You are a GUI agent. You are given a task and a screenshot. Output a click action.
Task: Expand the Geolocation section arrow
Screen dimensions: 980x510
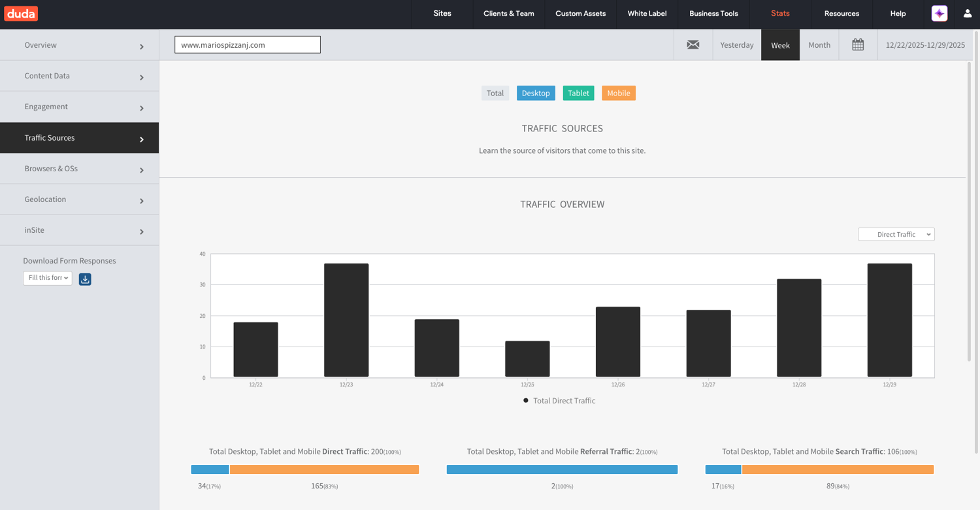click(142, 201)
